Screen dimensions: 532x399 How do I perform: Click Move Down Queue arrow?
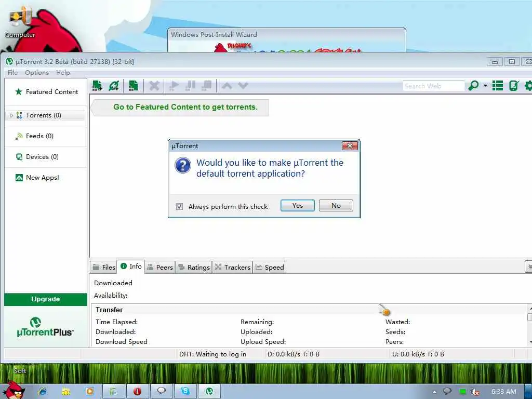tap(243, 86)
